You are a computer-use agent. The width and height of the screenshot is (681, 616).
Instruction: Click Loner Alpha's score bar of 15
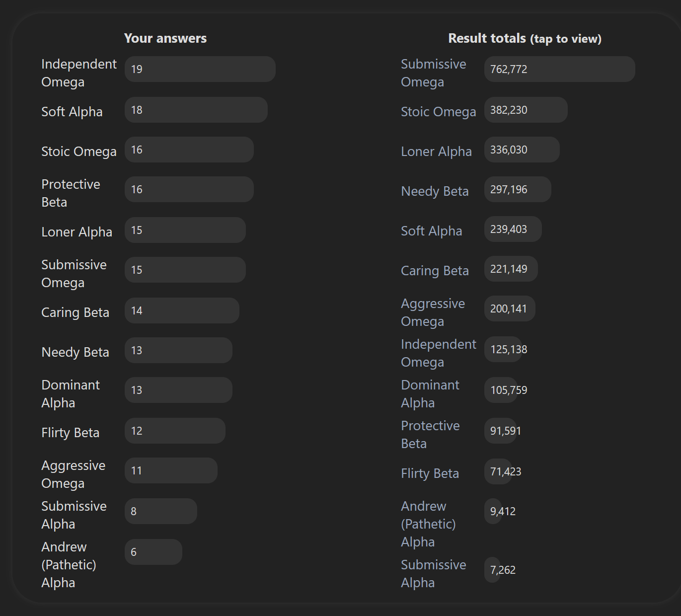pos(185,230)
